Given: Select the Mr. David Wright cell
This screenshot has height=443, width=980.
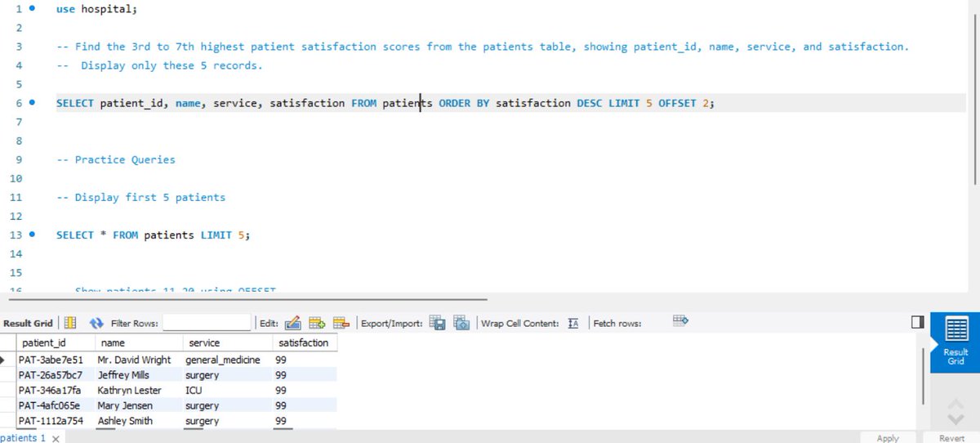Looking at the screenshot, I should tap(139, 360).
